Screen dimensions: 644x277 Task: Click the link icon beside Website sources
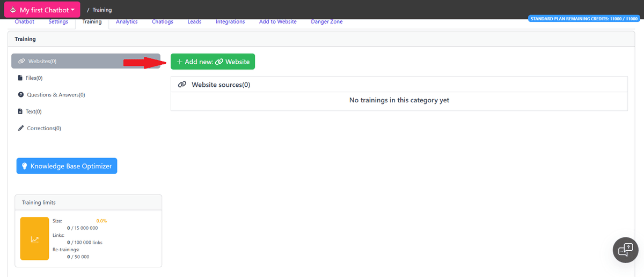click(182, 85)
